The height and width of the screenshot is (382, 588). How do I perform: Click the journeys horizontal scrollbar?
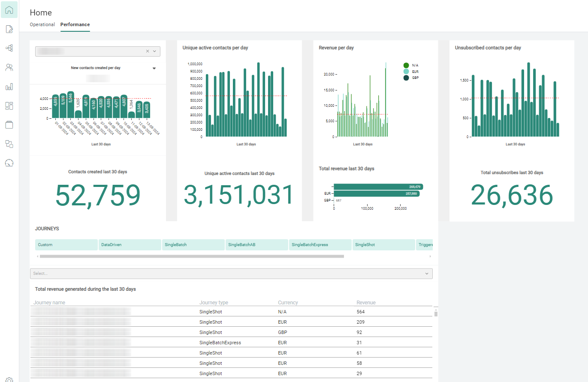[x=191, y=256]
